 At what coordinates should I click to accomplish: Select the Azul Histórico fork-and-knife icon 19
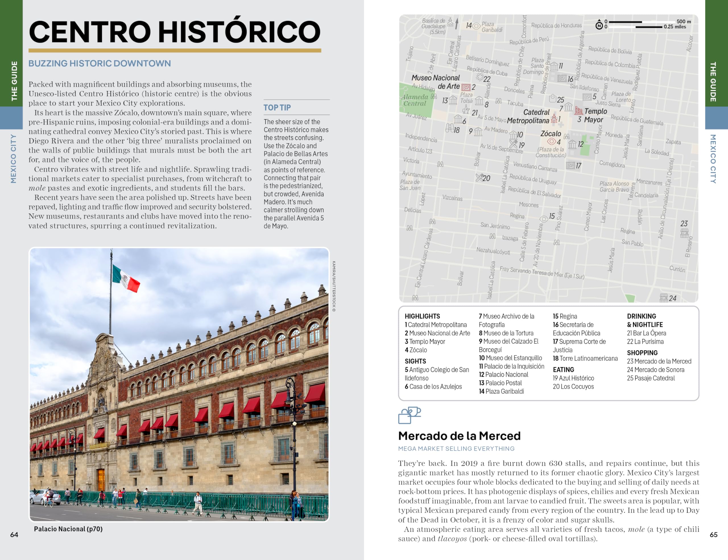tap(513, 144)
